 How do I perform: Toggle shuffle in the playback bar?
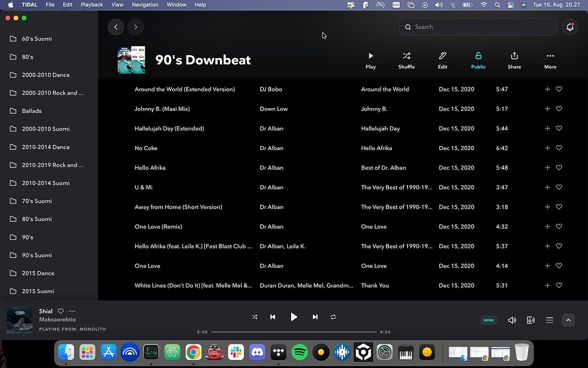[x=254, y=316]
